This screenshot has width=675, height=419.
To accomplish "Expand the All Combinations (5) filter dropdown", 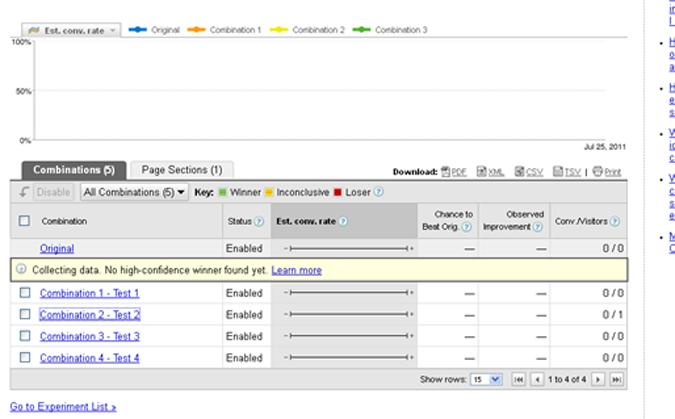I will click(x=134, y=192).
